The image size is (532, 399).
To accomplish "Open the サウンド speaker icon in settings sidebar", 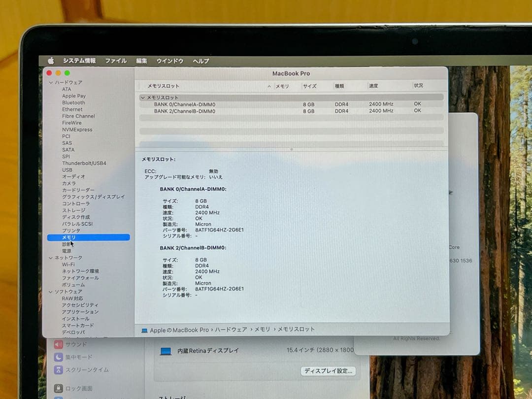I will pyautogui.click(x=59, y=345).
